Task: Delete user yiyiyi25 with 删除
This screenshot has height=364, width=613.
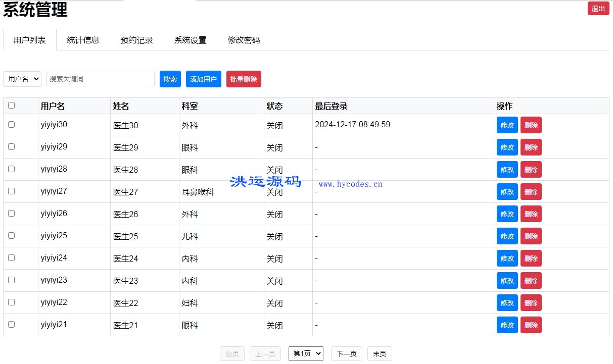Action: coord(531,236)
